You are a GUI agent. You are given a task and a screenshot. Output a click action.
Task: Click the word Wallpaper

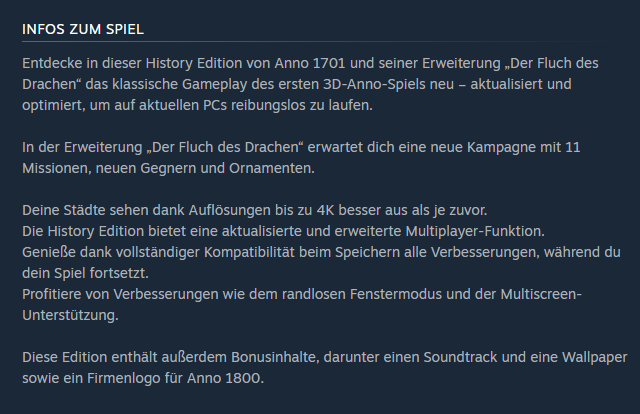pos(594,357)
